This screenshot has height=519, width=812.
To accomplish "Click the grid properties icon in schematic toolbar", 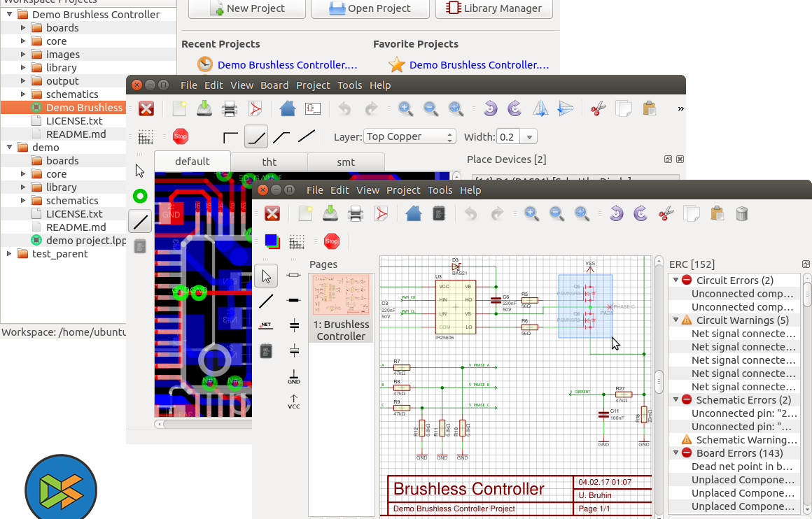I will tap(297, 241).
